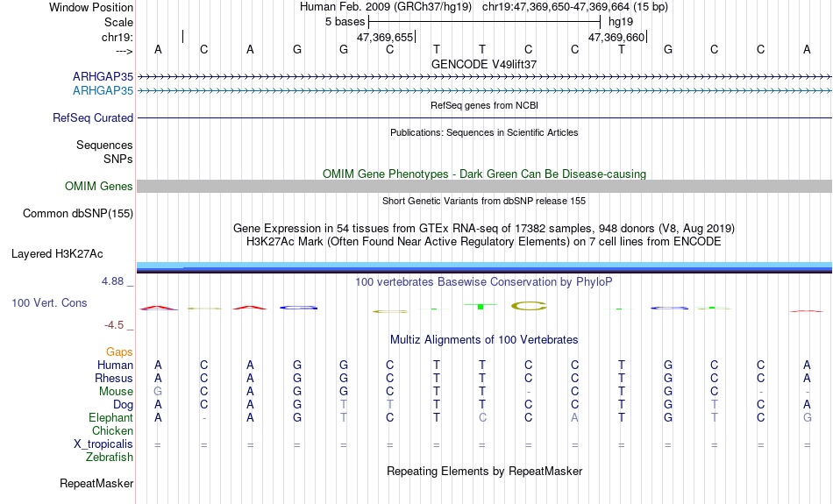Open the Common dbSNP(155) track label

pyautogui.click(x=78, y=214)
